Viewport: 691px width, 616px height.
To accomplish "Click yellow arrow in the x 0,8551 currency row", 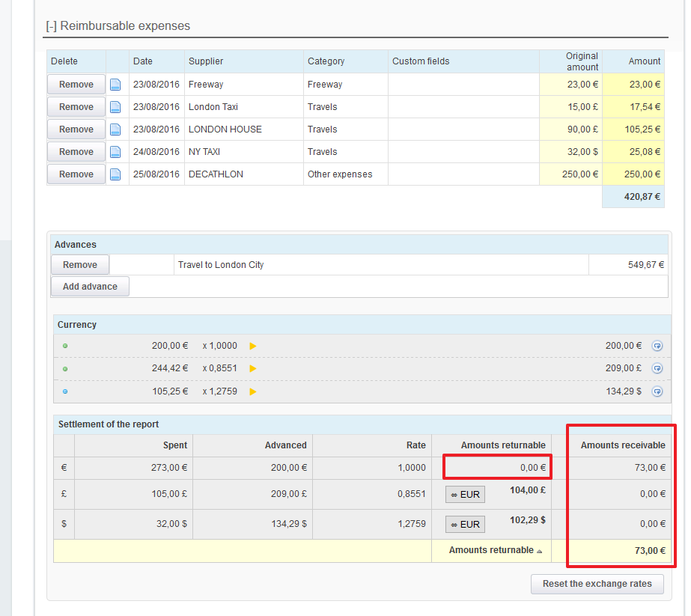I will tap(253, 368).
